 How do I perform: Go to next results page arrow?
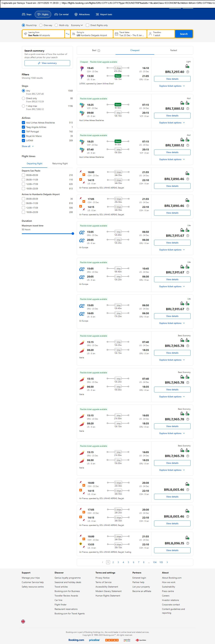click(x=167, y=562)
